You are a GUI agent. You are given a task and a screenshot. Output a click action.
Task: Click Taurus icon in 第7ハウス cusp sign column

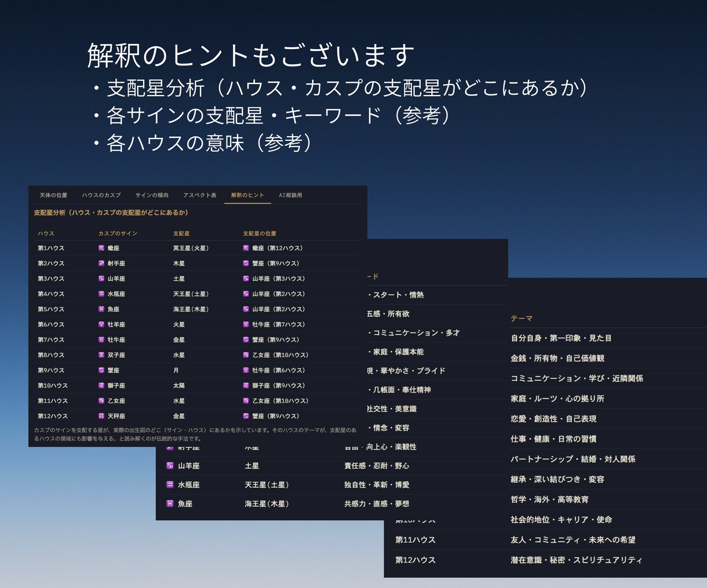pyautogui.click(x=101, y=339)
